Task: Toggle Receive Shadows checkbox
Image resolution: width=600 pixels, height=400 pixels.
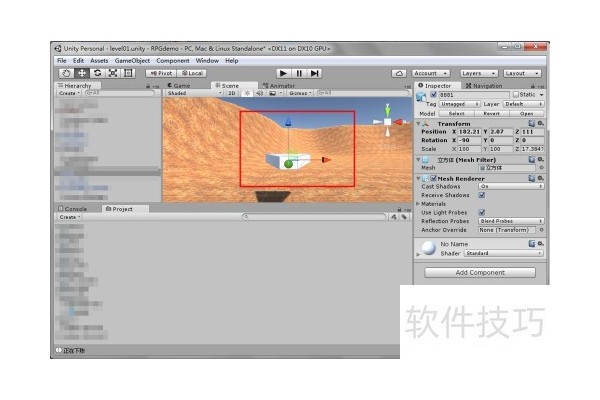Action: [482, 195]
